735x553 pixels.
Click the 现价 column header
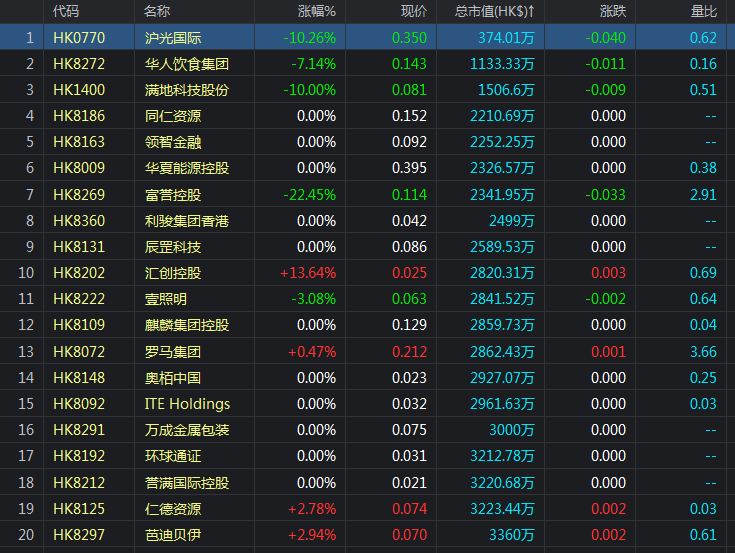[414, 11]
